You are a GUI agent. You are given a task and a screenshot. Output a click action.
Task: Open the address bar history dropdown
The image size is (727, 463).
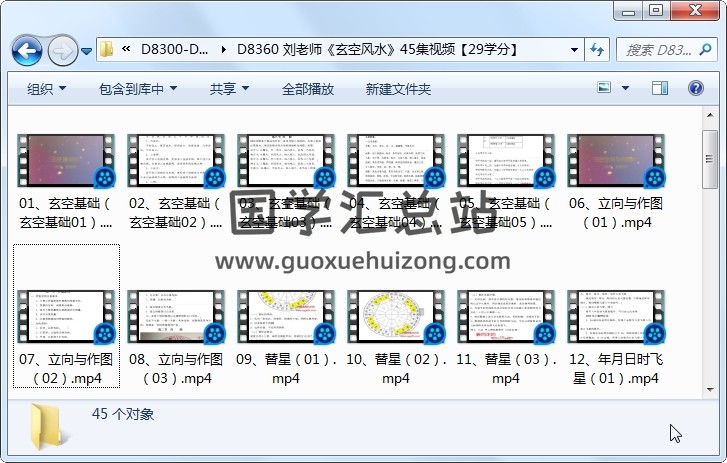(x=574, y=49)
